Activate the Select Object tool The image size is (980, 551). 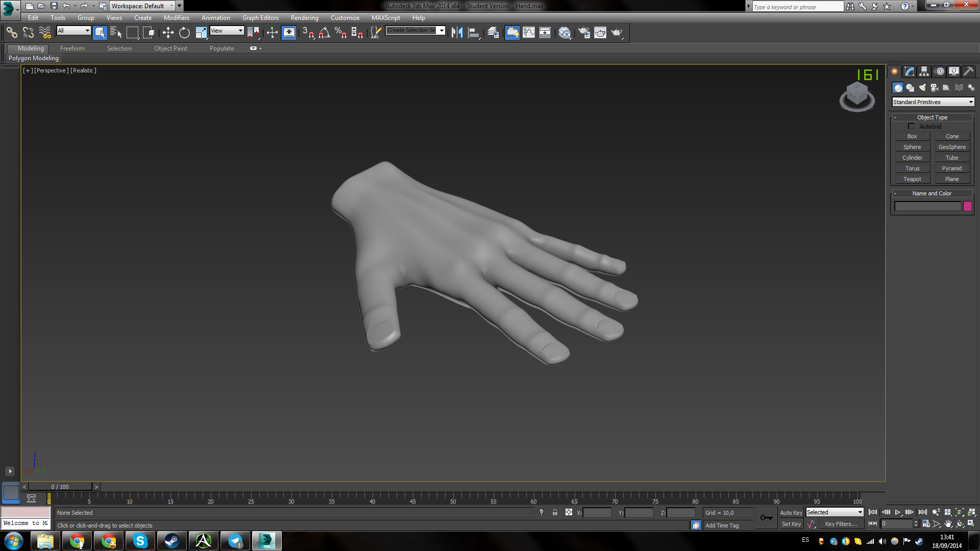coord(100,33)
